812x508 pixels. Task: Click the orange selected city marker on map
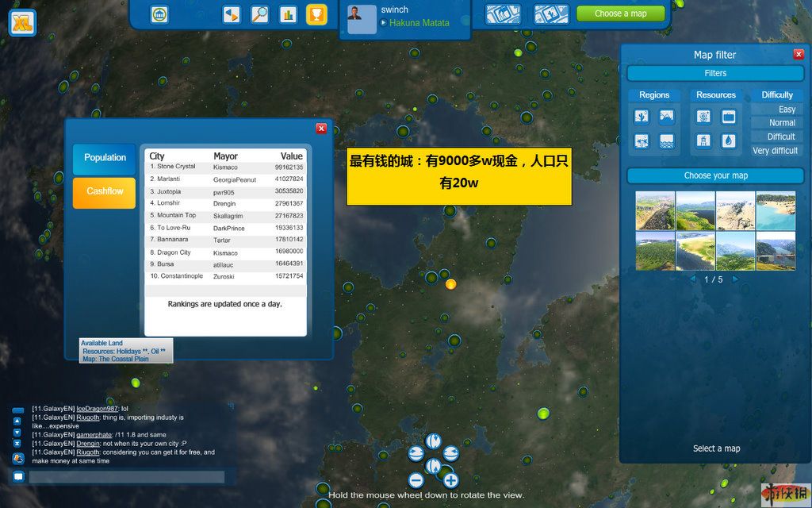tap(451, 284)
